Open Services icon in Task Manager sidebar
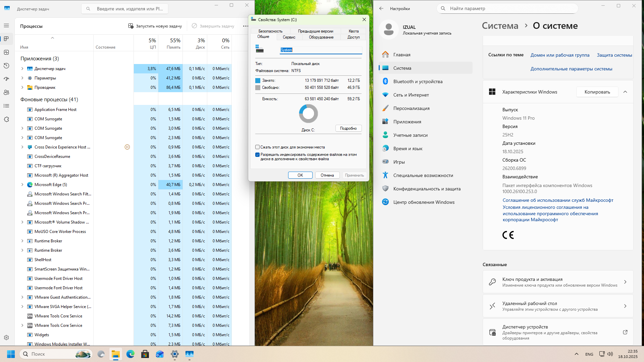This screenshot has height=362, width=644. click(x=6, y=119)
